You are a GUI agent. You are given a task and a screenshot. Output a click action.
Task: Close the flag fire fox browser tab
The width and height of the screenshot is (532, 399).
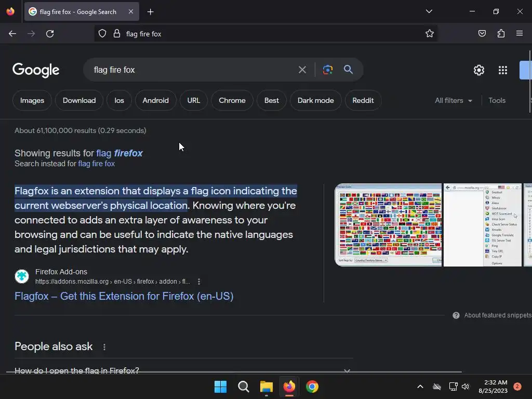click(x=131, y=11)
